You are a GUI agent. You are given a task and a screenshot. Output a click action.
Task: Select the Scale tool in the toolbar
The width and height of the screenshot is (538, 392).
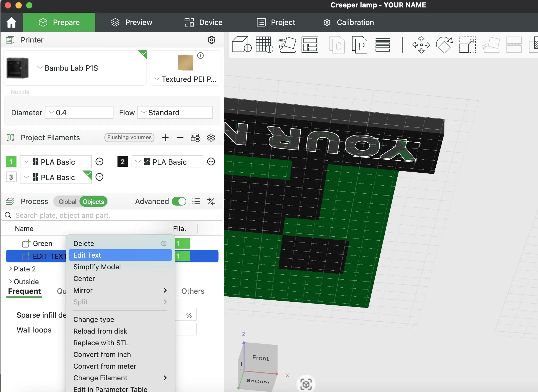[x=467, y=45]
